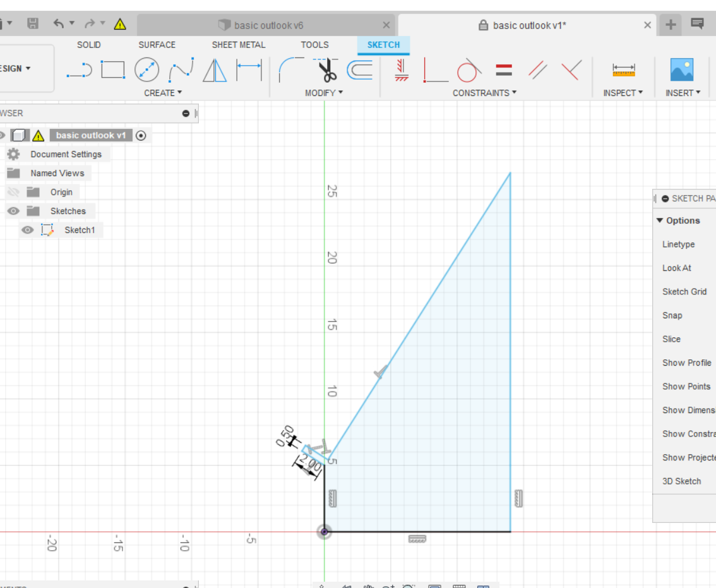Select the Trim scissors tool
Viewport: 716px width, 588px height.
point(326,70)
